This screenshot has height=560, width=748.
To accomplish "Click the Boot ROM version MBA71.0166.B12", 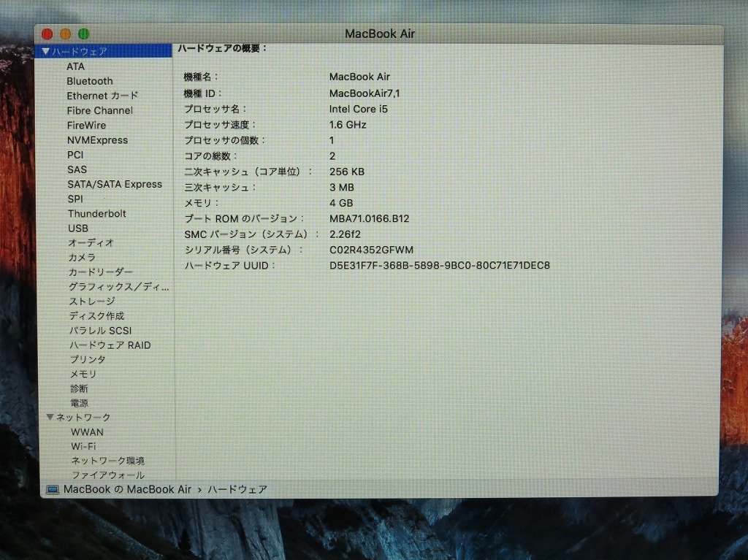I will tap(369, 219).
